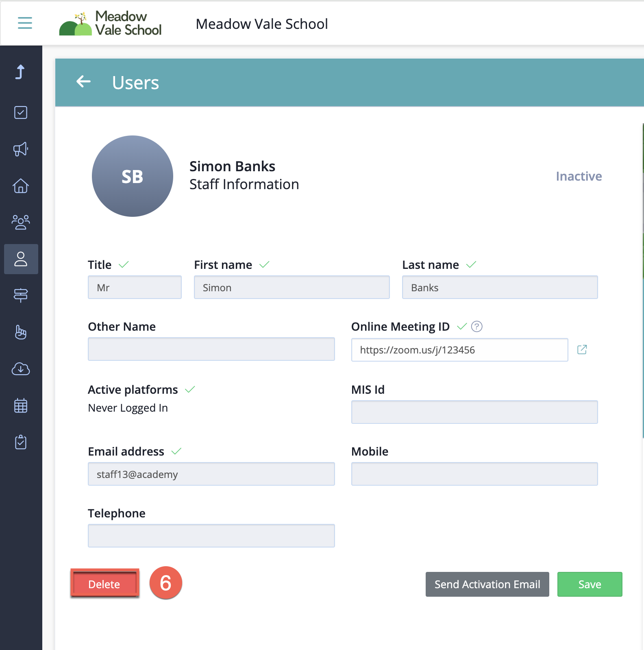Image resolution: width=644 pixels, height=650 pixels.
Task: Open the calendar grid sidebar icon
Action: click(21, 406)
